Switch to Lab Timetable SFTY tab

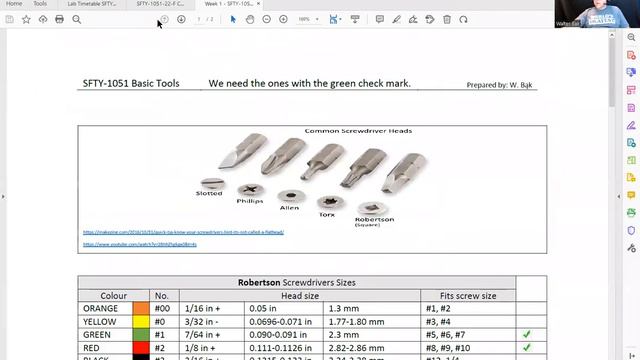91,4
